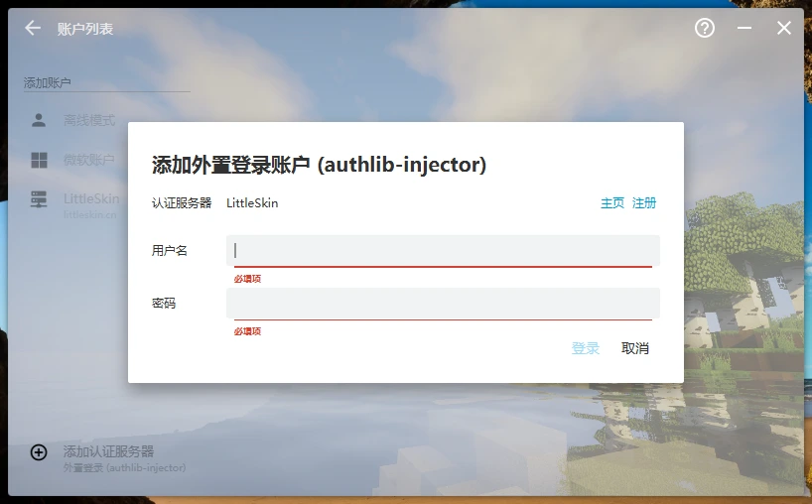Click the LittleSkin authentication server name in dialog
Image resolution: width=812 pixels, height=504 pixels.
click(x=252, y=203)
